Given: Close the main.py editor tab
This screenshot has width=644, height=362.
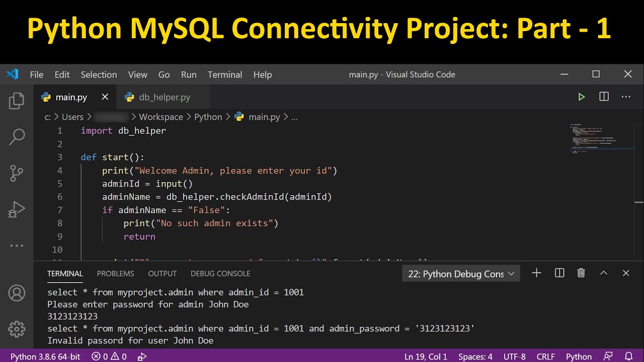Looking at the screenshot, I should [105, 97].
